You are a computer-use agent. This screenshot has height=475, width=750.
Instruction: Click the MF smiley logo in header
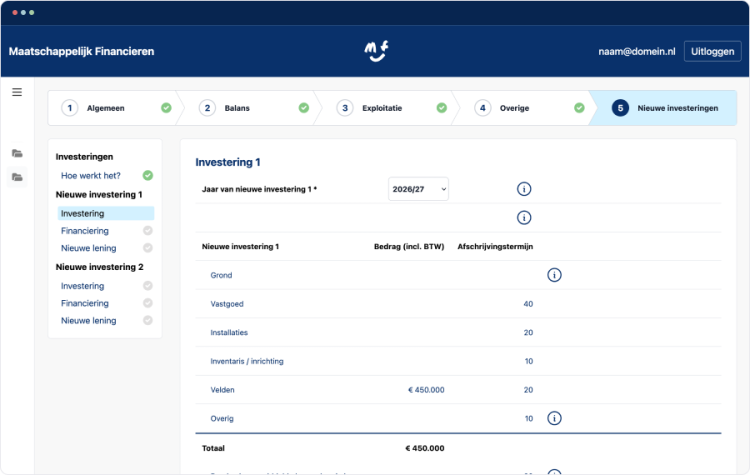(376, 51)
